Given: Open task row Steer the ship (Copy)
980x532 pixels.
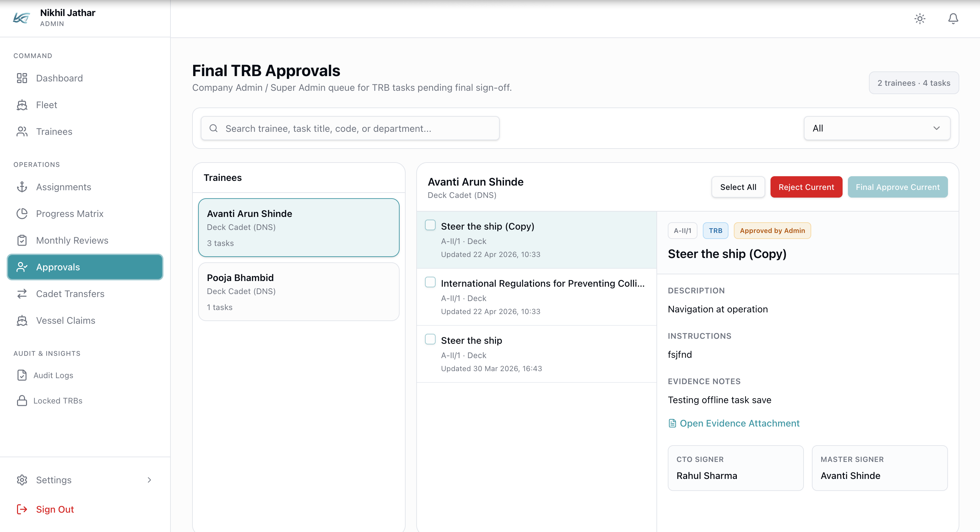Looking at the screenshot, I should (x=536, y=240).
